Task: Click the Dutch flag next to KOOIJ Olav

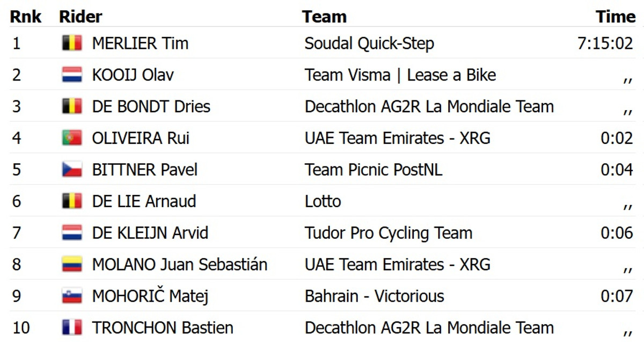Action: tap(72, 75)
